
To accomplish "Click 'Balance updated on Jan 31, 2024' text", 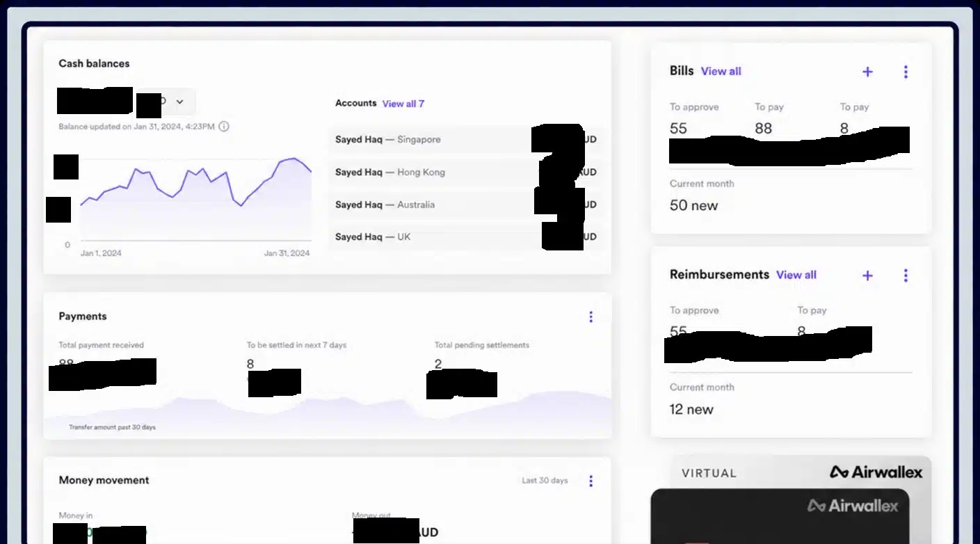I will click(x=136, y=127).
